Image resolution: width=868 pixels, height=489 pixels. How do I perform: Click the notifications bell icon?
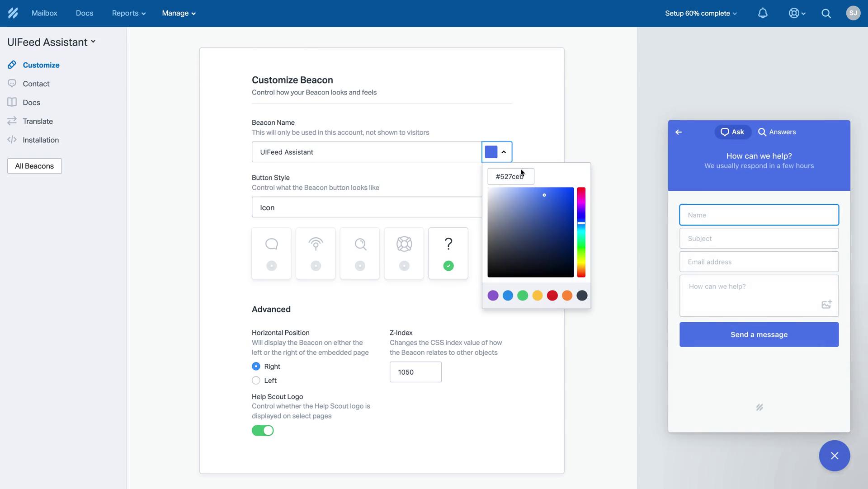coord(763,13)
